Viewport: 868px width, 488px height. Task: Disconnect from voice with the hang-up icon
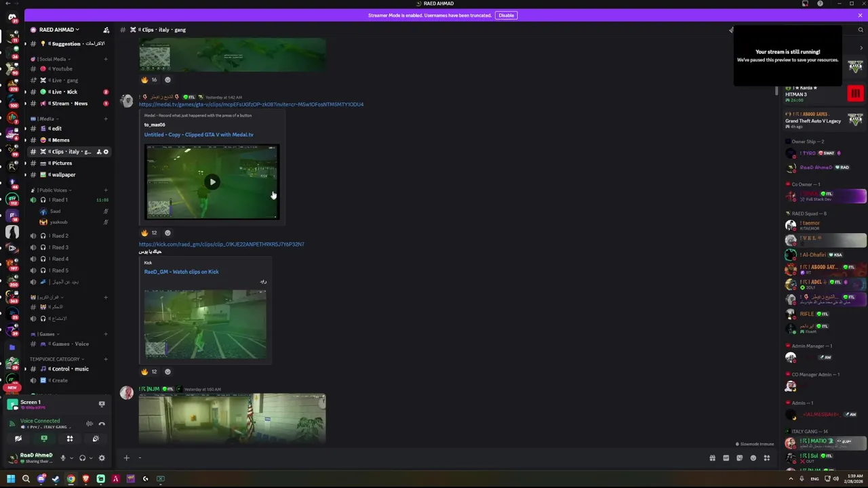[102, 424]
